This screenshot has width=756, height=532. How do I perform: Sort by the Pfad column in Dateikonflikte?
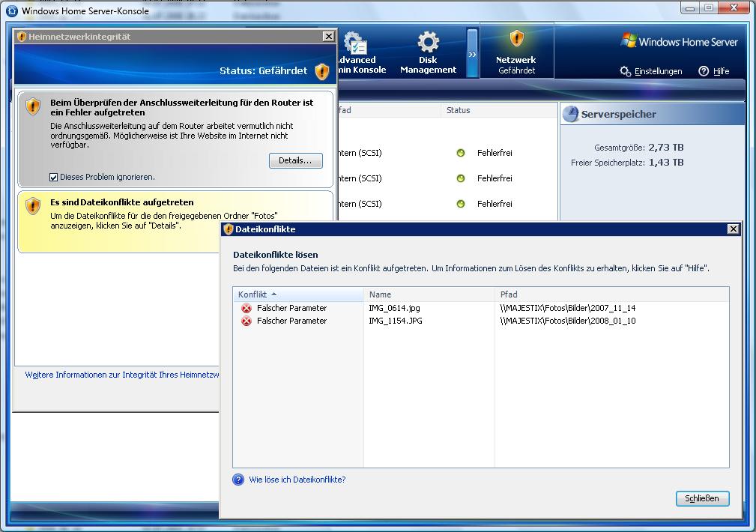pyautogui.click(x=612, y=294)
